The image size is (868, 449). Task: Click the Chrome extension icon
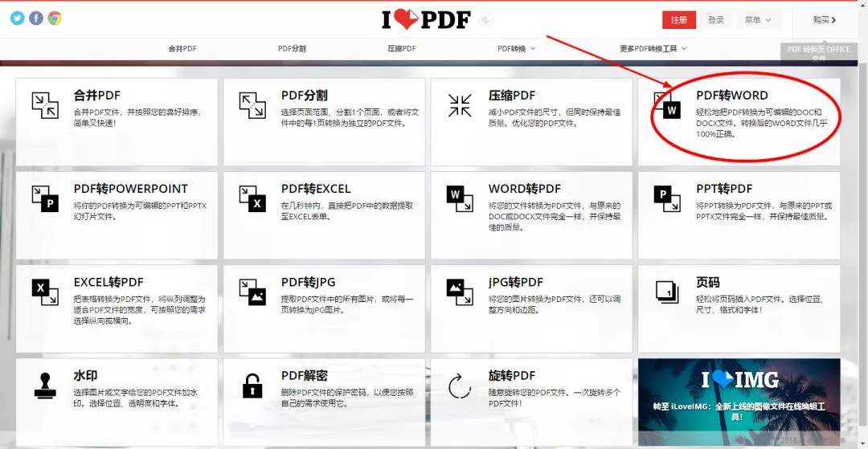point(55,18)
